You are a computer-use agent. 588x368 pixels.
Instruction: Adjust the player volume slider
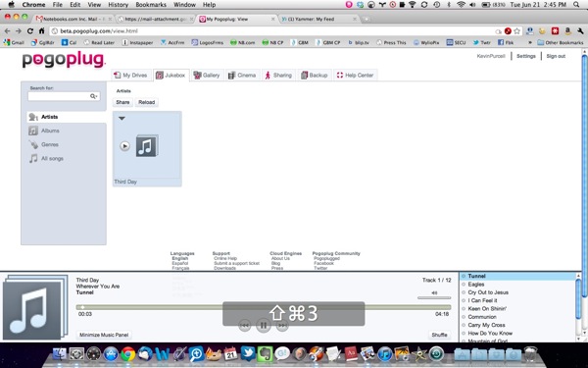coord(434,297)
